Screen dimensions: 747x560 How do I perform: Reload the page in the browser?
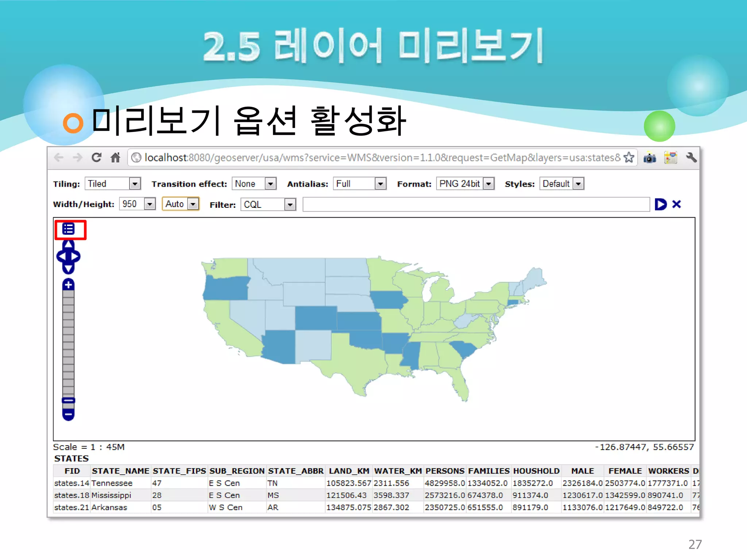tap(96, 157)
